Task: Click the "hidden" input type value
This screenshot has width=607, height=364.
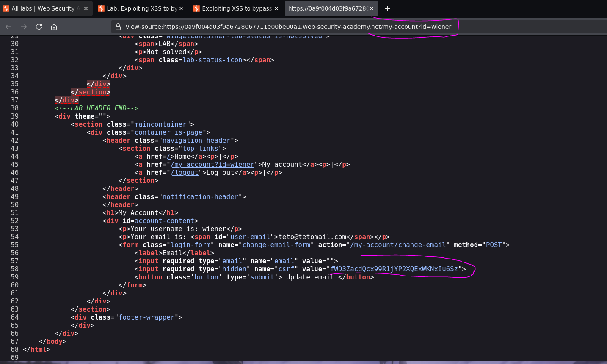Action: (235, 269)
